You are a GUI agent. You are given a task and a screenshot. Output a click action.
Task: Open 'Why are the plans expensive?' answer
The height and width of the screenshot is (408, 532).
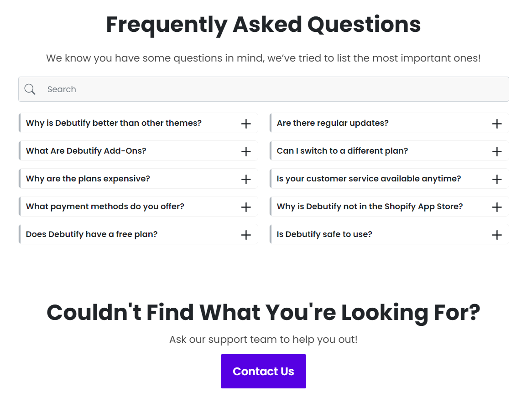click(88, 179)
